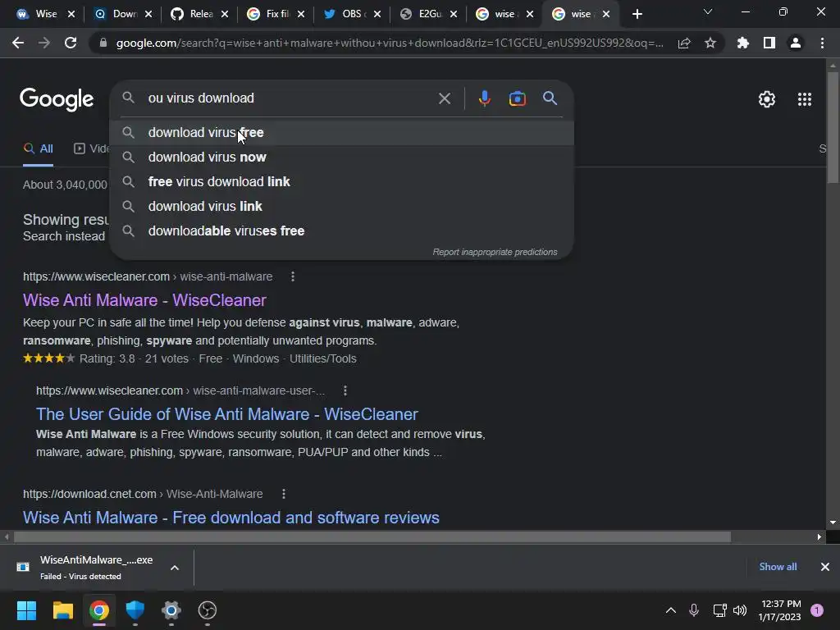840x630 pixels.
Task: Open more options for wise-anti-malware-user guide result
Action: tap(345, 390)
